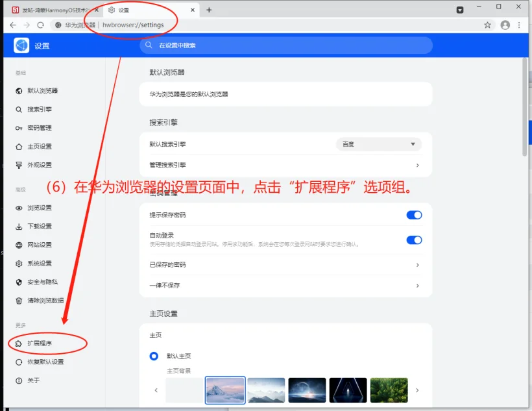Viewport: 532px width, 411px height.
Task: Open 主页设置 in sidebar
Action: pos(34,146)
